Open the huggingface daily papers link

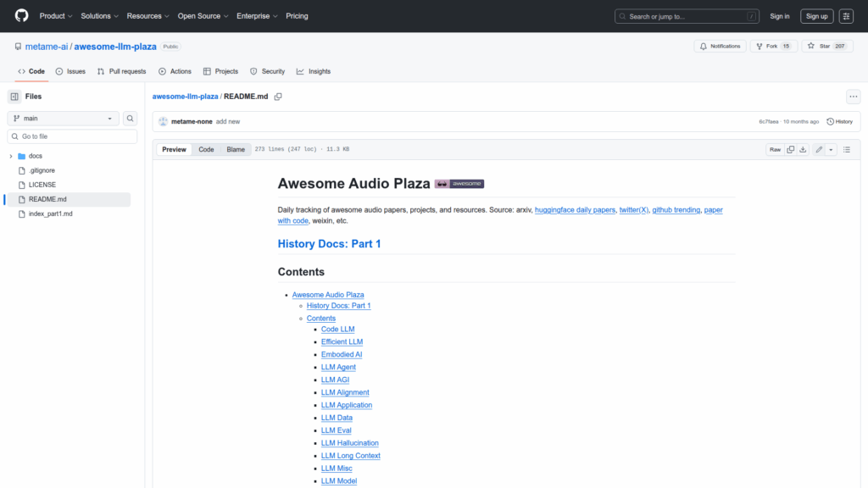point(575,210)
